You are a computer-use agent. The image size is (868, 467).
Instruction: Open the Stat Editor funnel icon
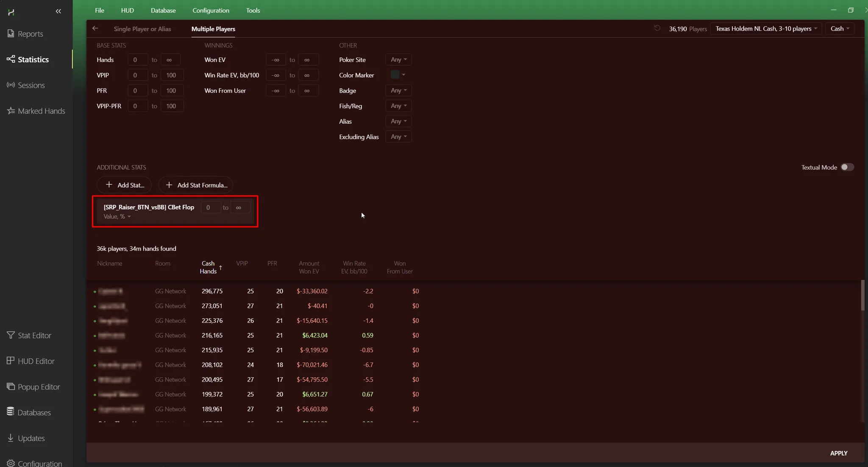pos(11,335)
